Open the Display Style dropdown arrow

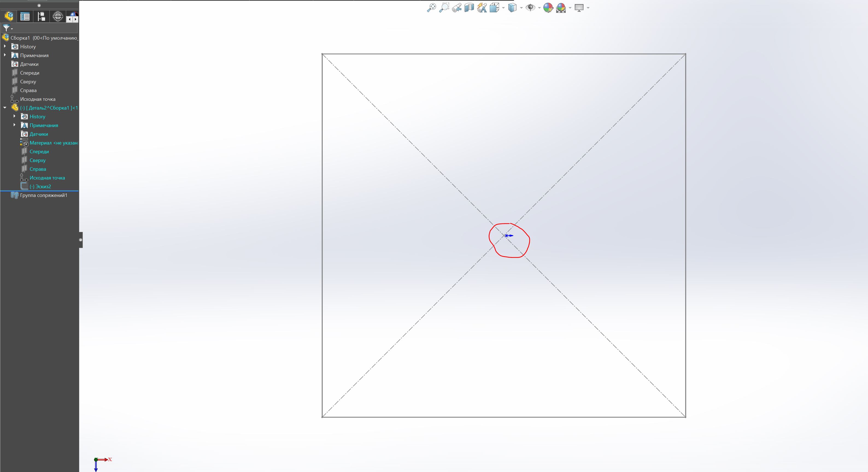click(x=521, y=8)
